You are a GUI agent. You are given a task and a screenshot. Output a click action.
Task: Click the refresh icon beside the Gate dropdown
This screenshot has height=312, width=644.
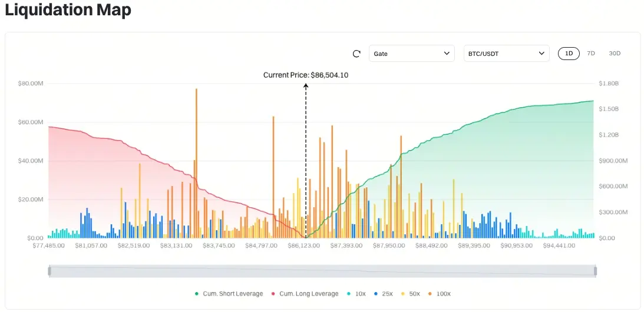point(356,54)
